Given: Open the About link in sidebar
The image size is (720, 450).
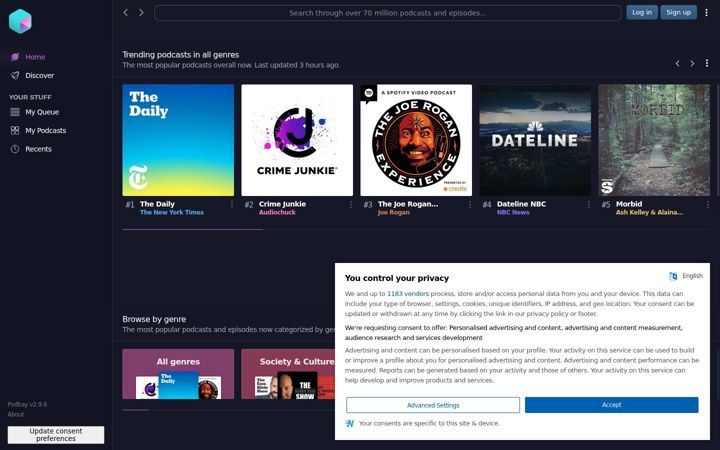Looking at the screenshot, I should click(x=16, y=414).
